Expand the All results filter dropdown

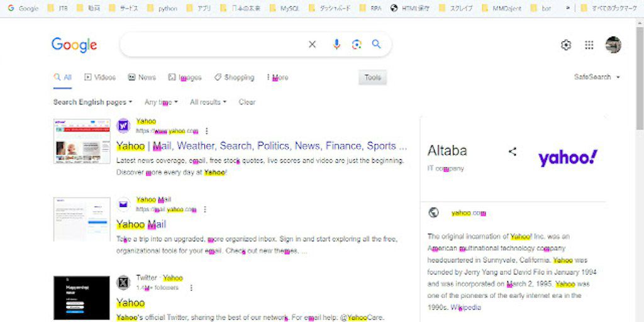[208, 103]
